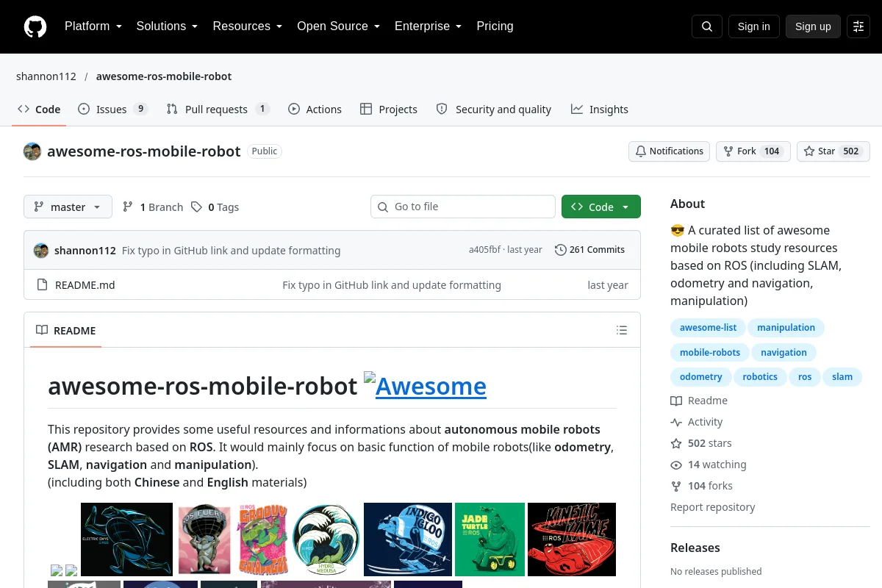
Task: View 261 Commits history
Action: pyautogui.click(x=589, y=250)
